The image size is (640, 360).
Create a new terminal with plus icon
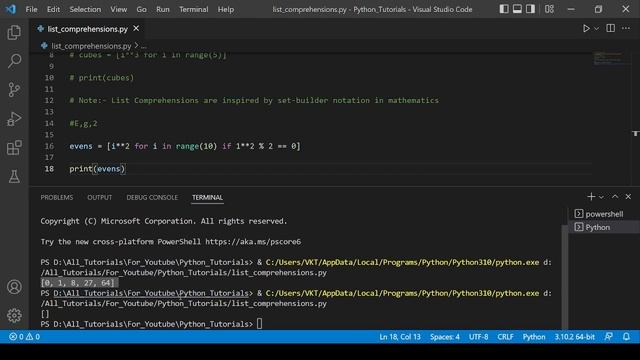pyautogui.click(x=591, y=197)
